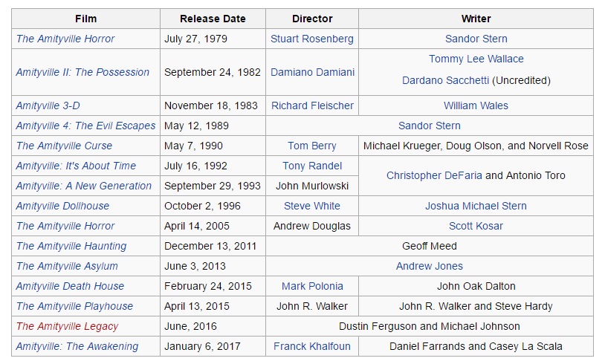The image size is (605, 364).
Task: Select the December 13, 2011 date cell
Action: (x=213, y=246)
